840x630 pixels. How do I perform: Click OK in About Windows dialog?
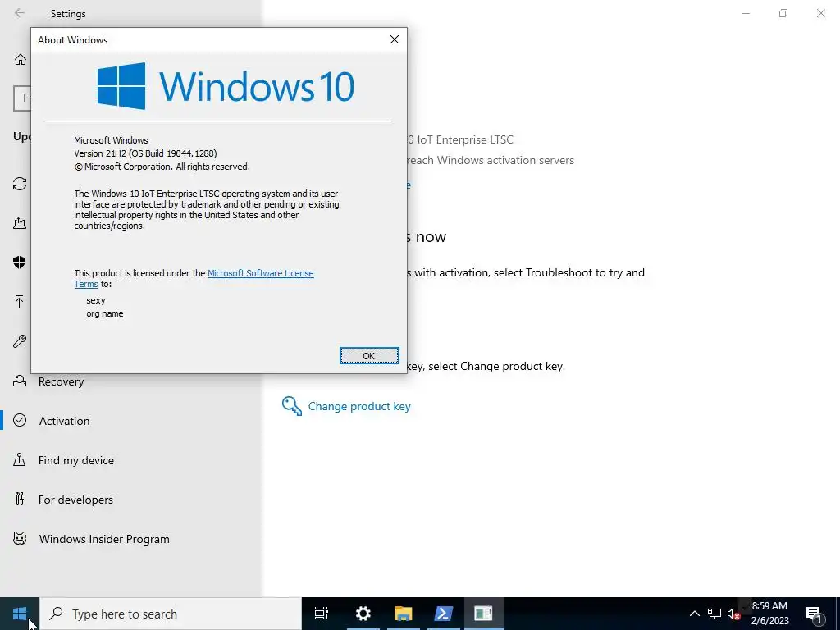[369, 356]
